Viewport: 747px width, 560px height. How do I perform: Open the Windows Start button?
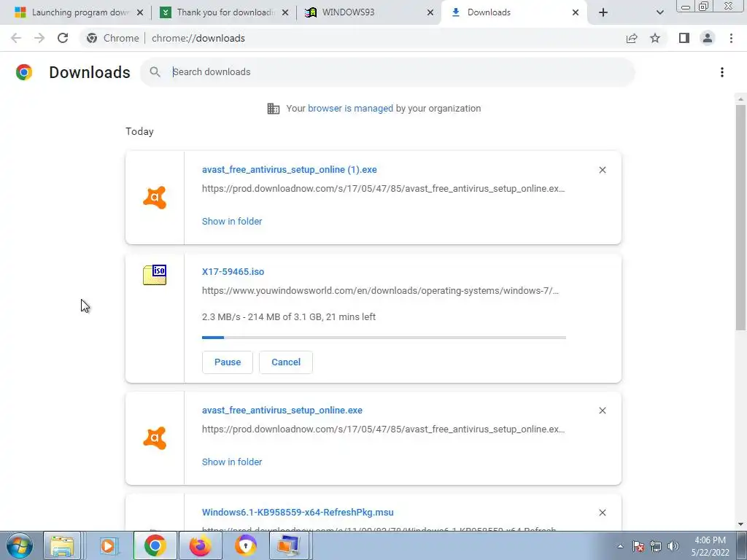19,545
